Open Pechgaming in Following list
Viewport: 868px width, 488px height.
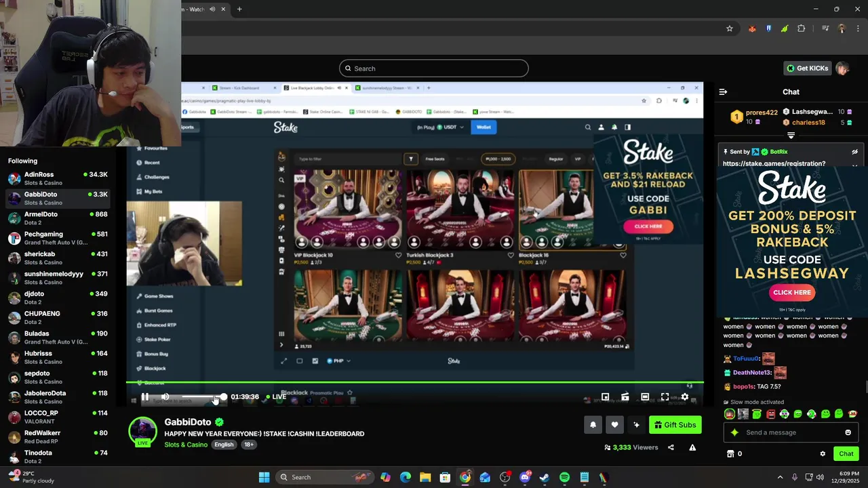[x=58, y=238]
